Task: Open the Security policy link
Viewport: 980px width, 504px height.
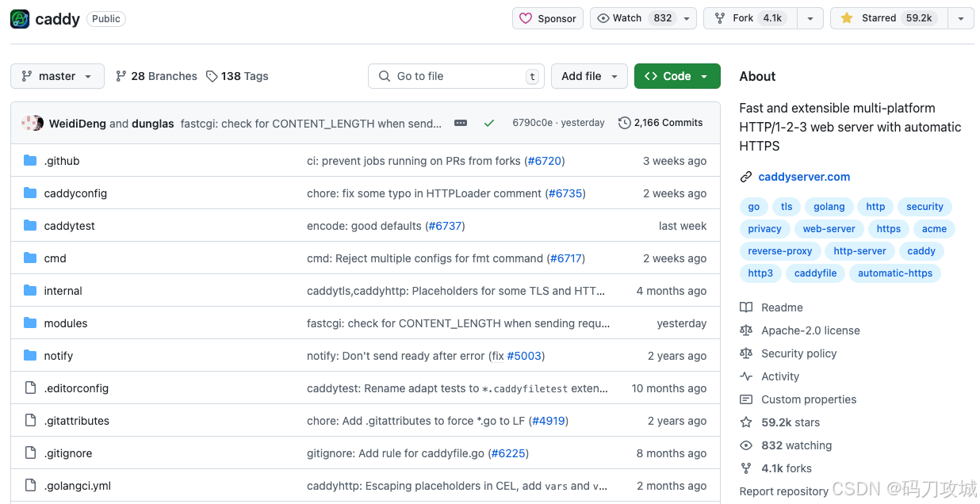Action: pos(788,353)
